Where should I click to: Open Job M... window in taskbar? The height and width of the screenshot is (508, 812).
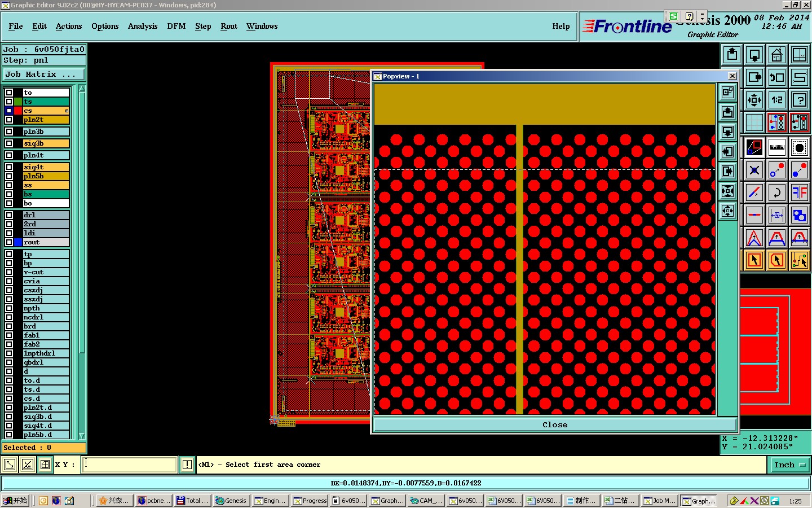pos(659,501)
